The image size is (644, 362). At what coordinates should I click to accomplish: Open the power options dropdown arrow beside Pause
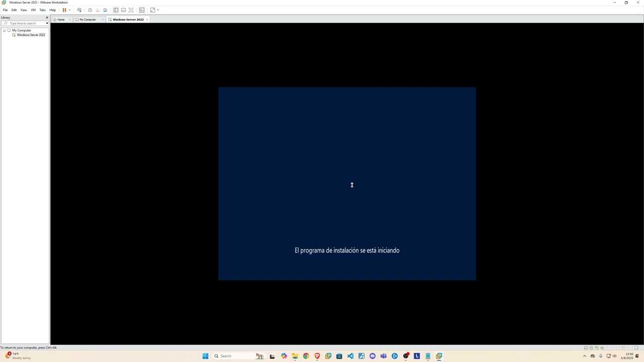(x=69, y=10)
